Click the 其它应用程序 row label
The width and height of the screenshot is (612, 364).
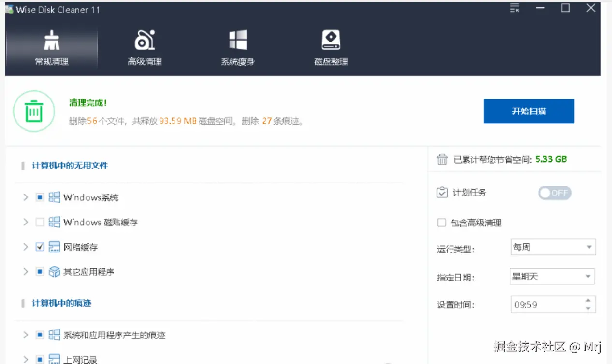(88, 272)
